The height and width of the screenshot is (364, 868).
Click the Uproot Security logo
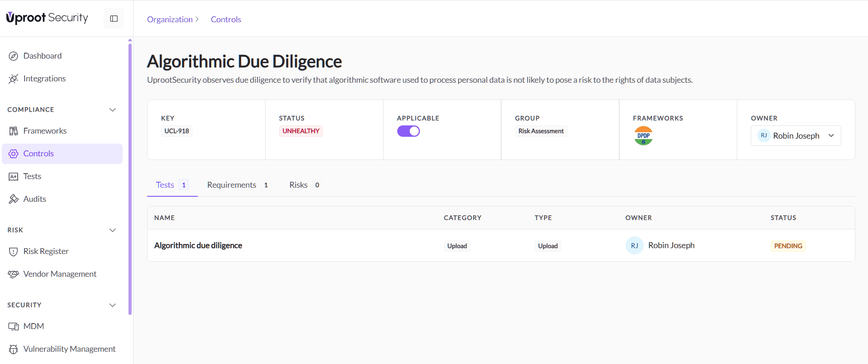point(47,18)
